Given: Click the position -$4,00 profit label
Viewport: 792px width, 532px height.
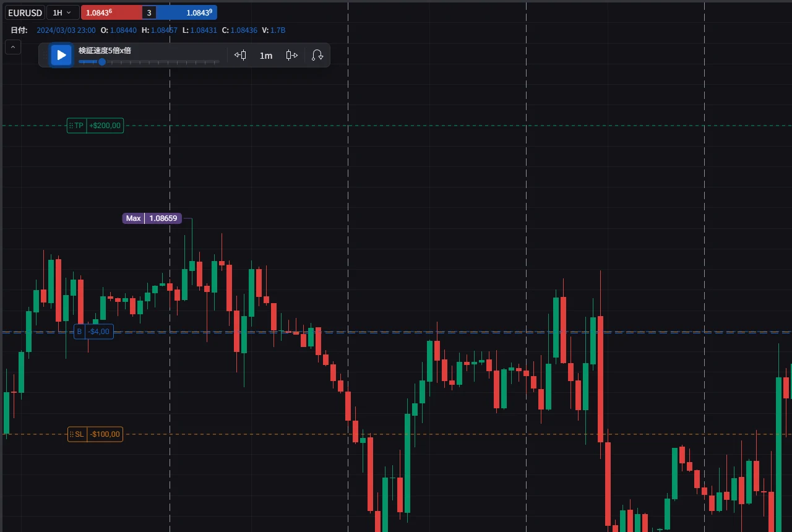Looking at the screenshot, I should 99,332.
